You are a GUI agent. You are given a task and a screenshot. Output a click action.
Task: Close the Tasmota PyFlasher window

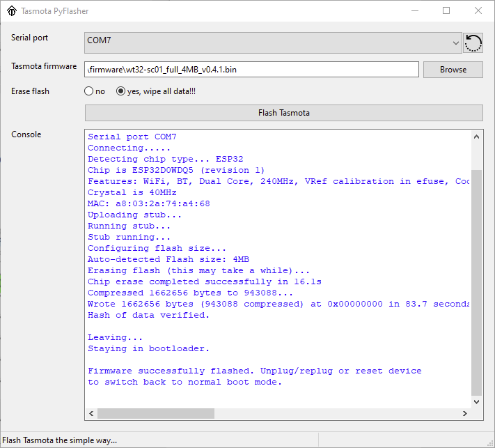(x=478, y=11)
